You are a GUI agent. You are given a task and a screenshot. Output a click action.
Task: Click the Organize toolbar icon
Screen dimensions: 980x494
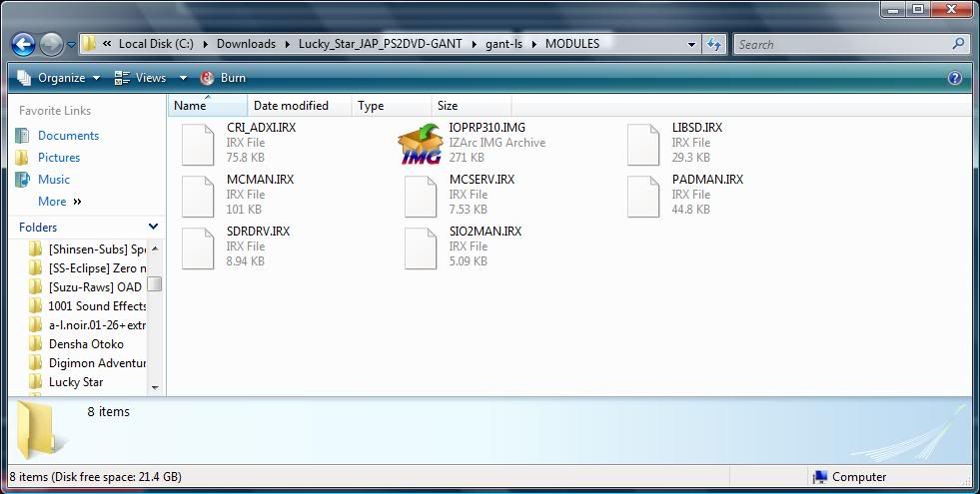click(24, 78)
